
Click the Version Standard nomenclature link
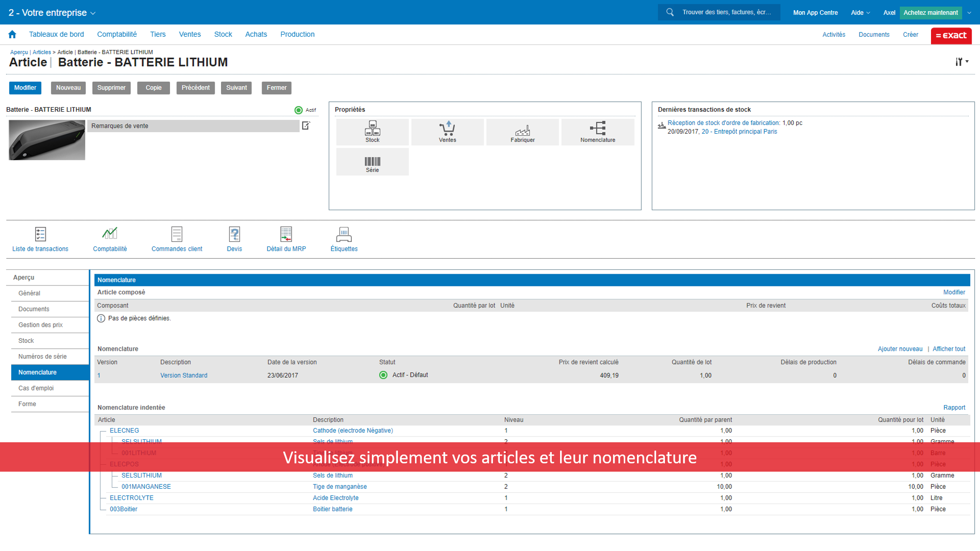[x=184, y=375]
